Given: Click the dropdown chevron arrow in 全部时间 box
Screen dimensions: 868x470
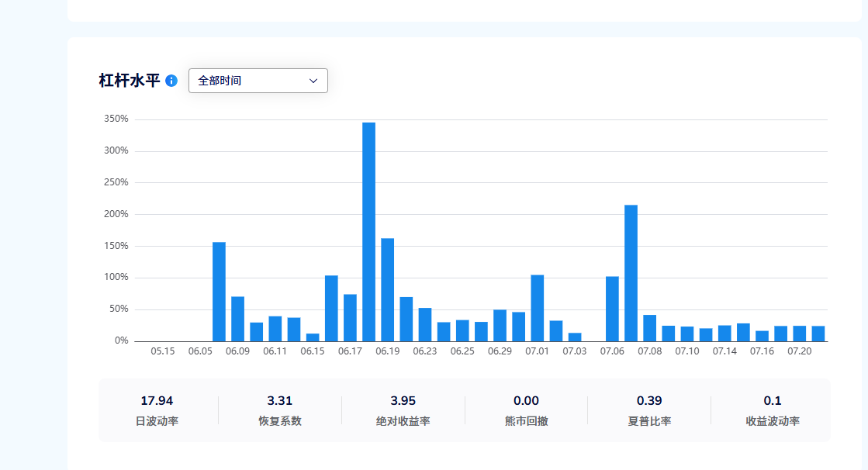Looking at the screenshot, I should pyautogui.click(x=313, y=81).
